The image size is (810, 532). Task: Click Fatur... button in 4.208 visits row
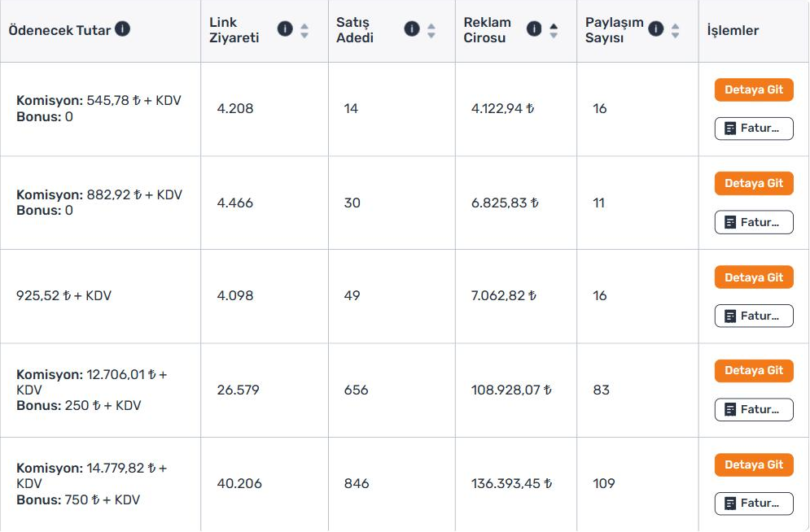(754, 129)
